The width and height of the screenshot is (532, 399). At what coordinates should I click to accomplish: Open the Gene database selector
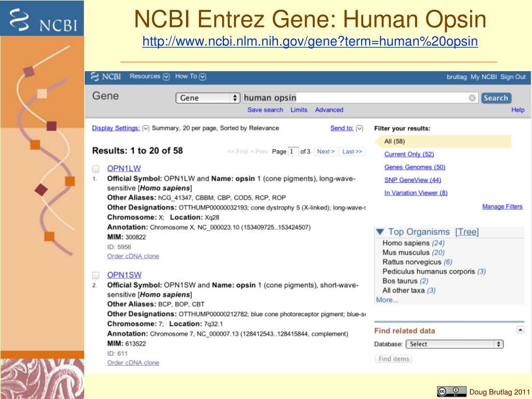(208, 98)
